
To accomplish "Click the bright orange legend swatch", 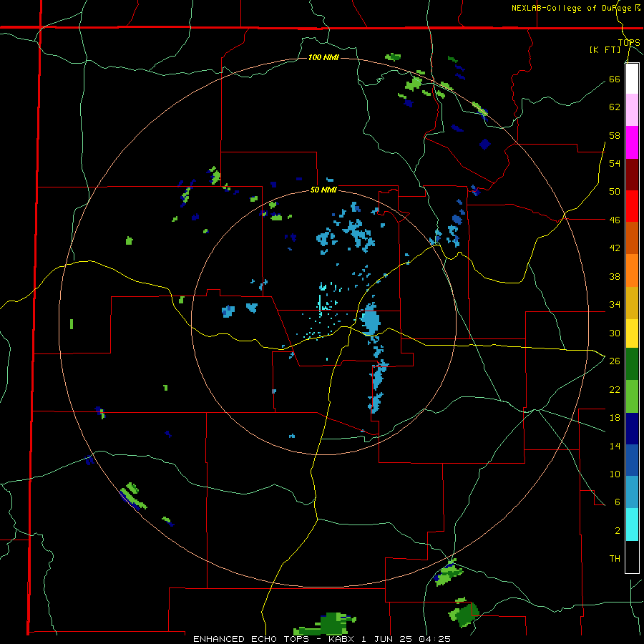I will [x=632, y=270].
